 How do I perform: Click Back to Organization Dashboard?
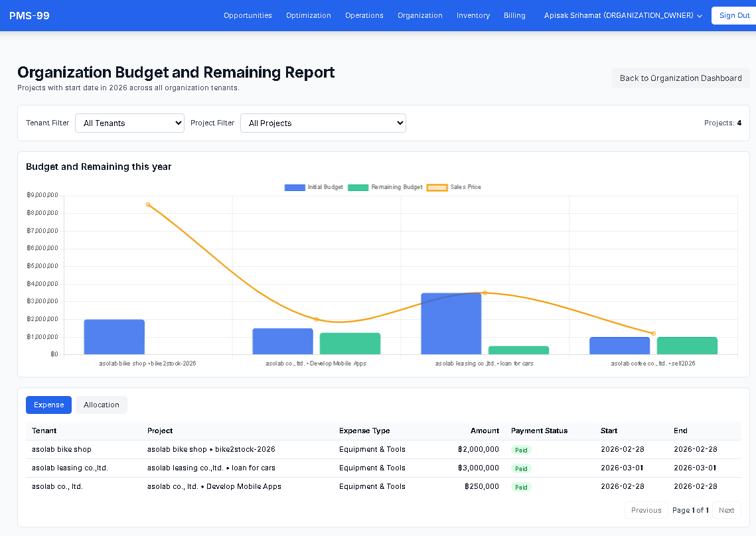(x=680, y=78)
